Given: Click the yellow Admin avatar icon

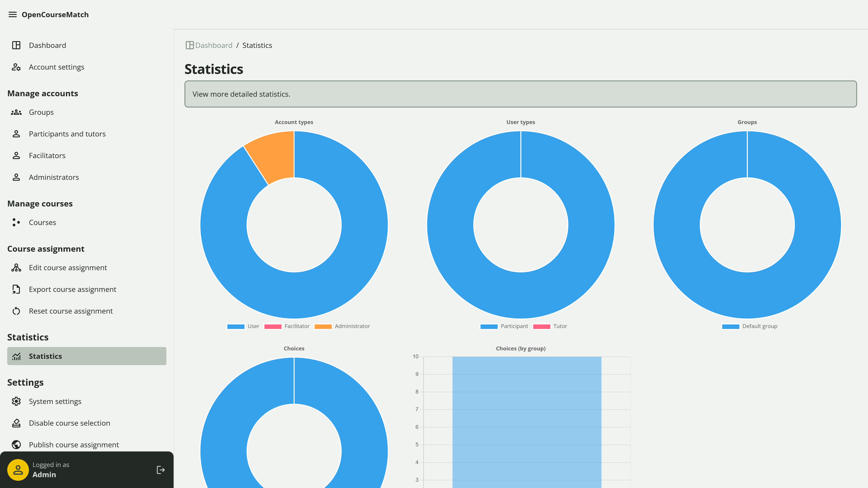Looking at the screenshot, I should pos(18,470).
